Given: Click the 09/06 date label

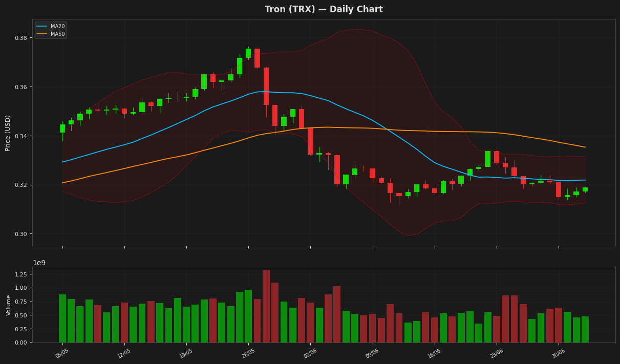Looking at the screenshot, I should (372, 353).
